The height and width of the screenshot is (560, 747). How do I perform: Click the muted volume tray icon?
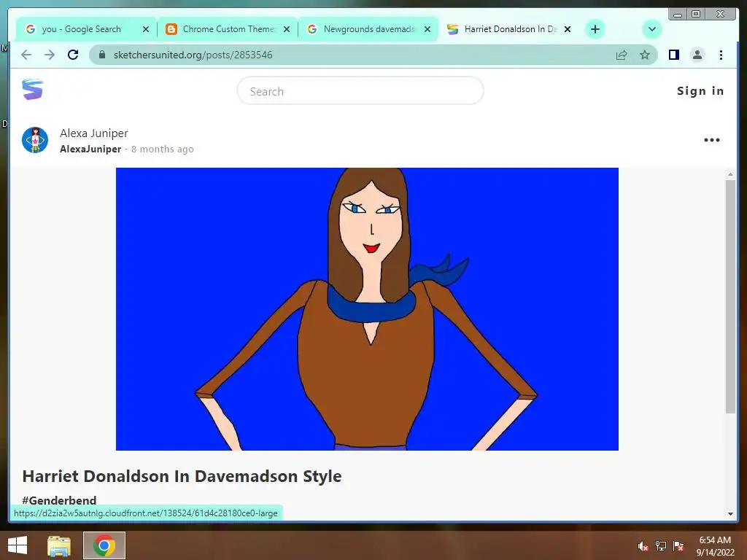(x=643, y=545)
